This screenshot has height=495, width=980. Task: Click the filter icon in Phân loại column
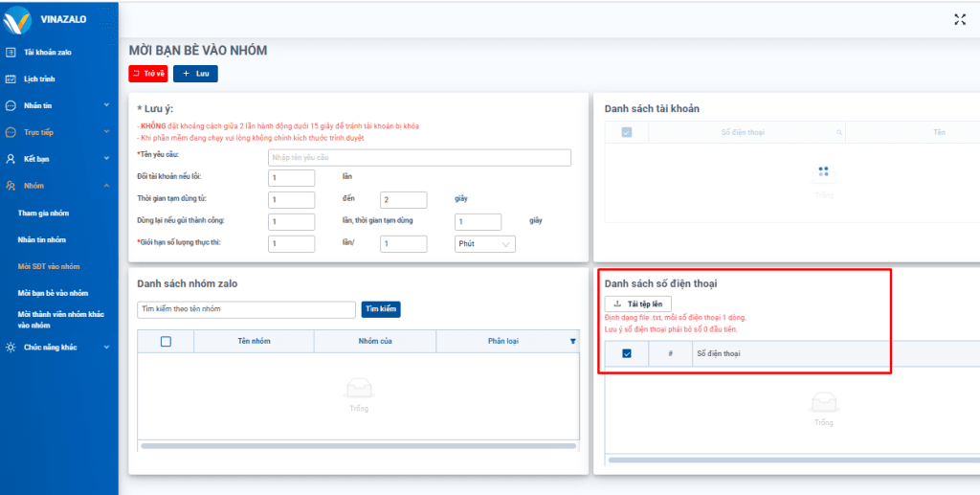[573, 341]
